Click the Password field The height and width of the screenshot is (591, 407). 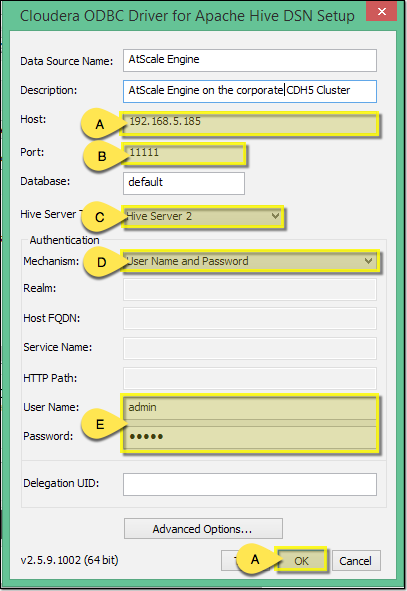(249, 437)
